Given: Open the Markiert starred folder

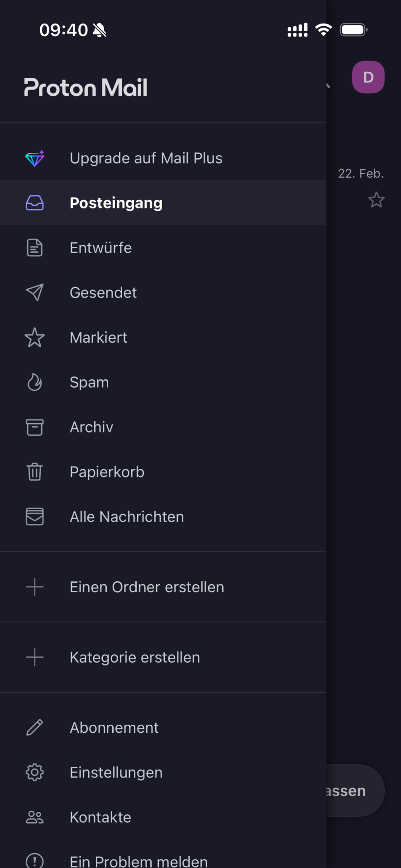Looking at the screenshot, I should [x=99, y=338].
